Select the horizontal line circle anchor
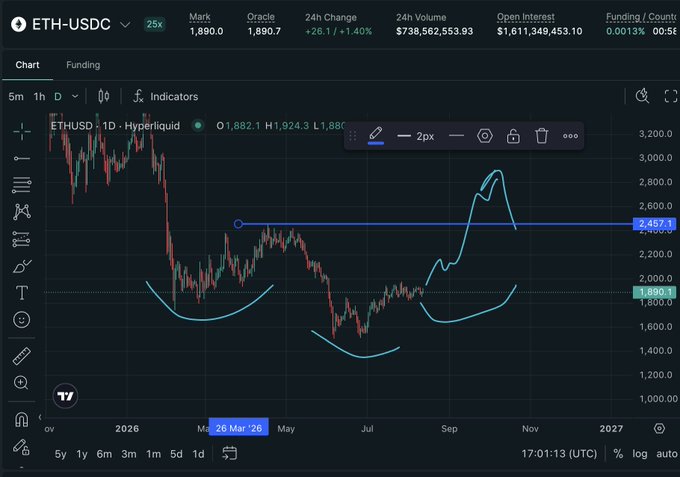The height and width of the screenshot is (477, 680). (x=238, y=224)
